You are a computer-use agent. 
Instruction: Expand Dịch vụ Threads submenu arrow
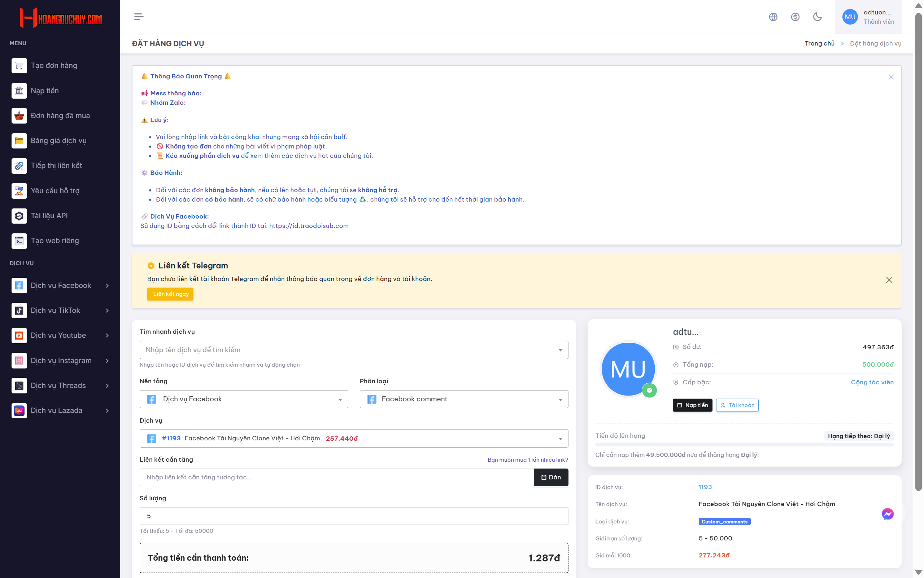107,386
